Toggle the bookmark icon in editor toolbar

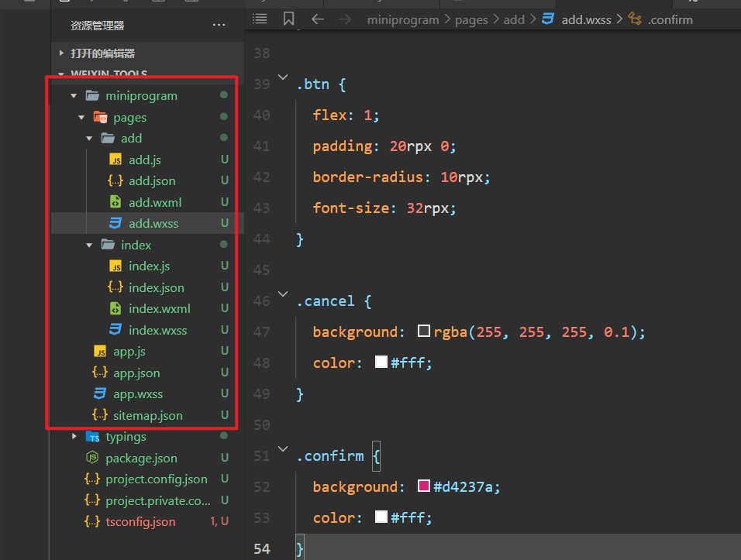click(x=289, y=19)
